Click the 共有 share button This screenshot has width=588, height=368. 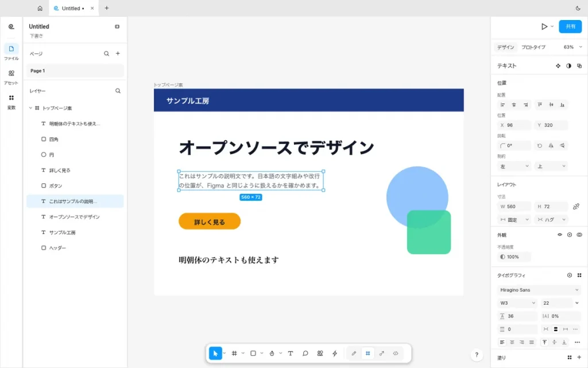point(570,26)
